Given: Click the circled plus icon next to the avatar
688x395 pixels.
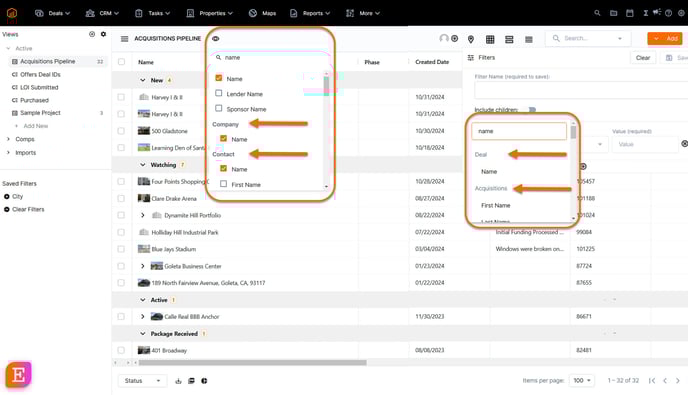Looking at the screenshot, I should point(455,39).
